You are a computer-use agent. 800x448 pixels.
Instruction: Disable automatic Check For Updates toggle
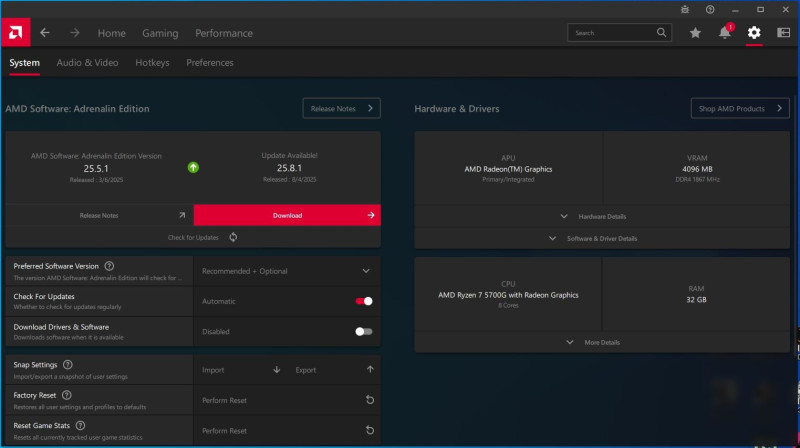(x=364, y=301)
